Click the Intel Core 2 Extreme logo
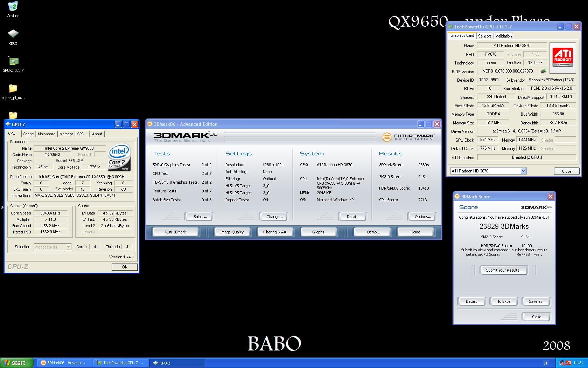The height and width of the screenshot is (368, 588). (x=119, y=157)
